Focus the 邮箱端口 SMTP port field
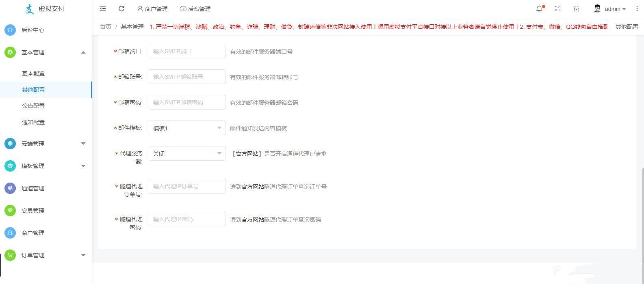 (x=187, y=51)
